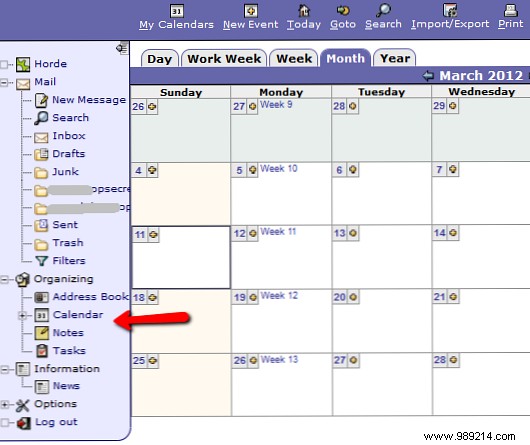Screen dimensions: 530x445
Task: Click the Options tools icon
Action: [x=23, y=405]
